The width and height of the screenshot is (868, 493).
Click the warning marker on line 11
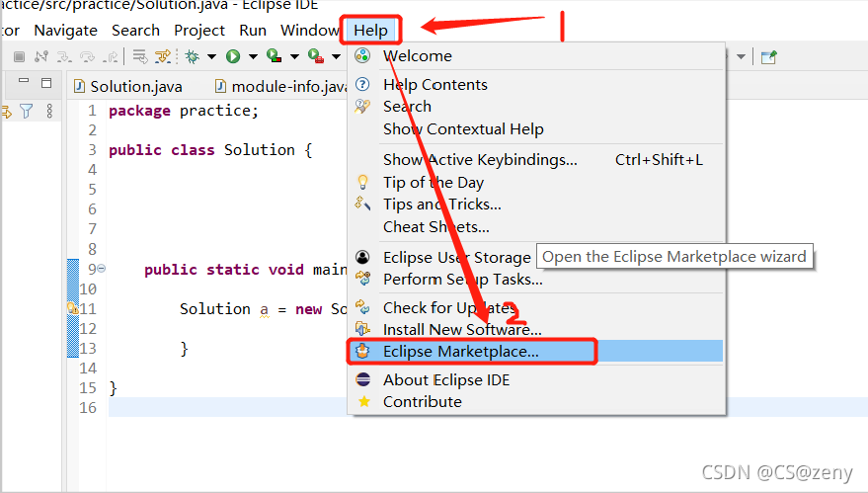tap(71, 309)
